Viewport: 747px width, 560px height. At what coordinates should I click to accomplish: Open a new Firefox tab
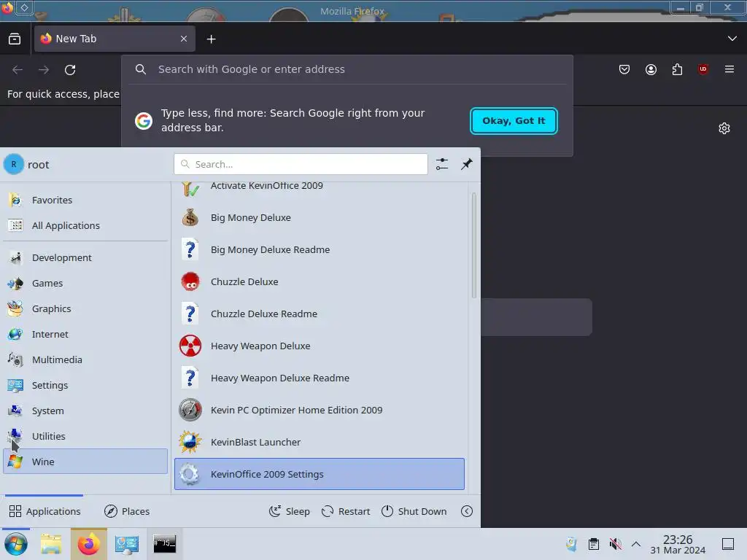[x=211, y=39]
